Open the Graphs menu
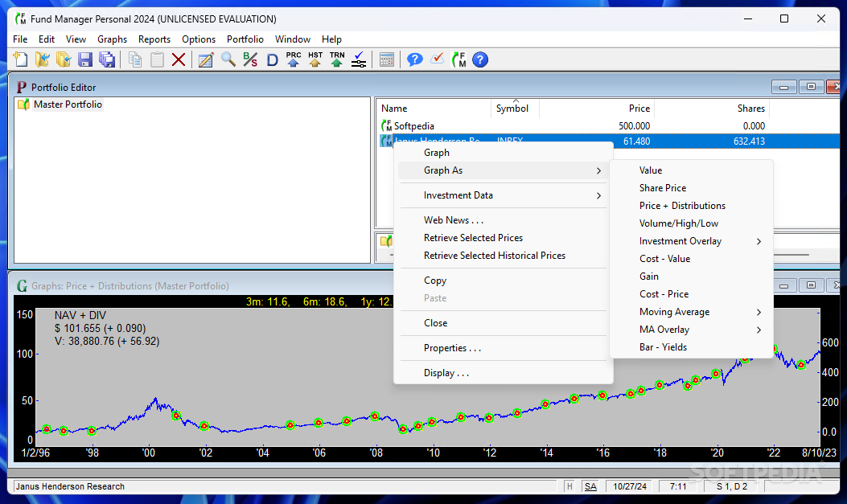Screen dimensions: 847x504 click(113, 39)
